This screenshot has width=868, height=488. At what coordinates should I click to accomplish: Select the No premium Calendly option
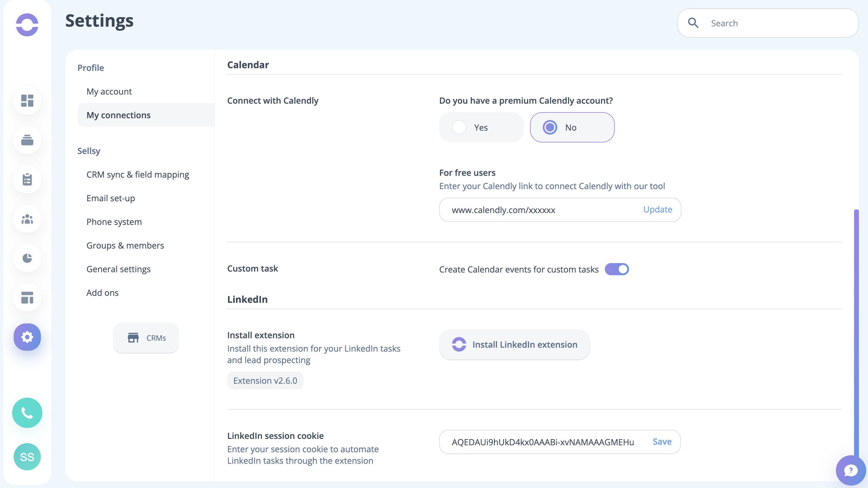[x=572, y=128]
